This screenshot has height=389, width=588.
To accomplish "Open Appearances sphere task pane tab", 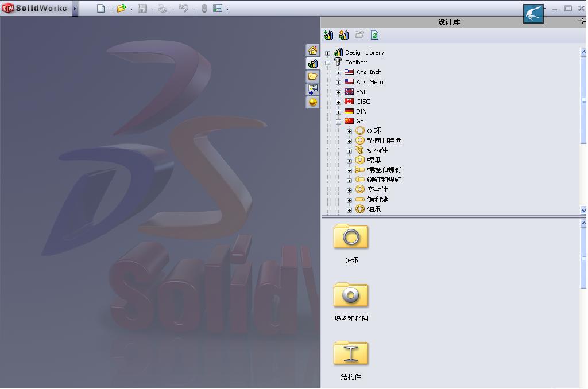I will coord(313,102).
